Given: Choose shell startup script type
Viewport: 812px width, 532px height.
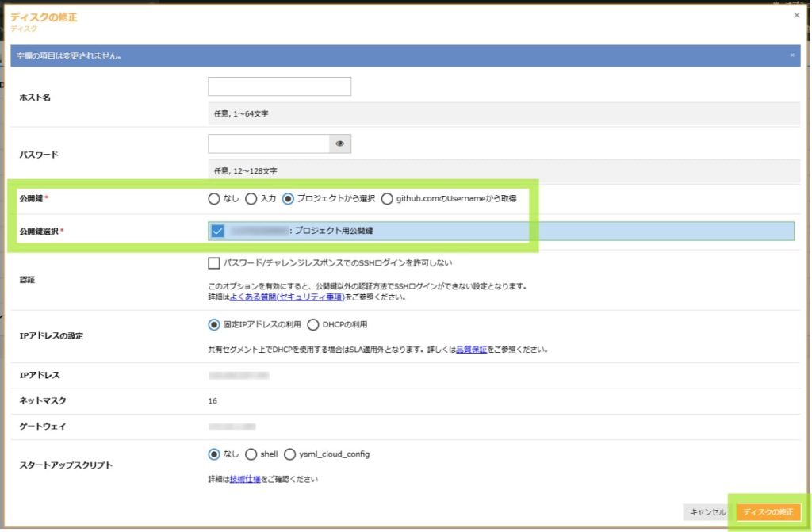Looking at the screenshot, I should click(x=251, y=454).
